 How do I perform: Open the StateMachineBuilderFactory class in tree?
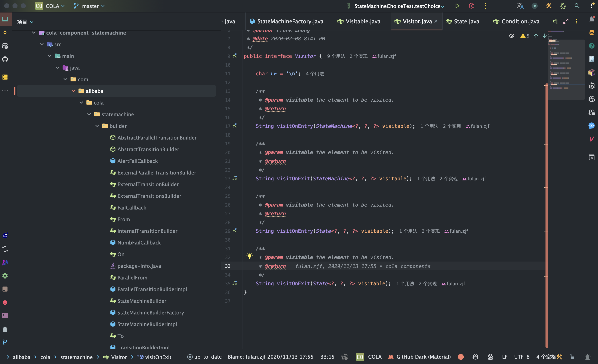150,313
